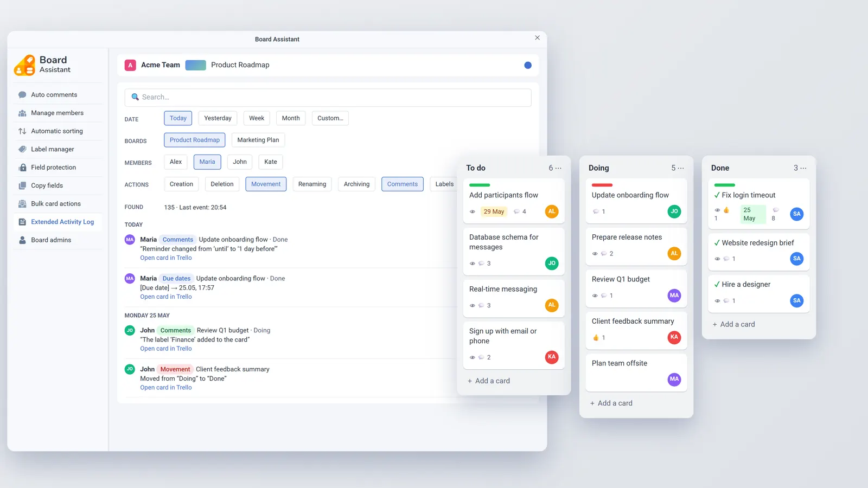Toggle the Comments action filter
This screenshot has height=488, width=868.
coord(403,184)
